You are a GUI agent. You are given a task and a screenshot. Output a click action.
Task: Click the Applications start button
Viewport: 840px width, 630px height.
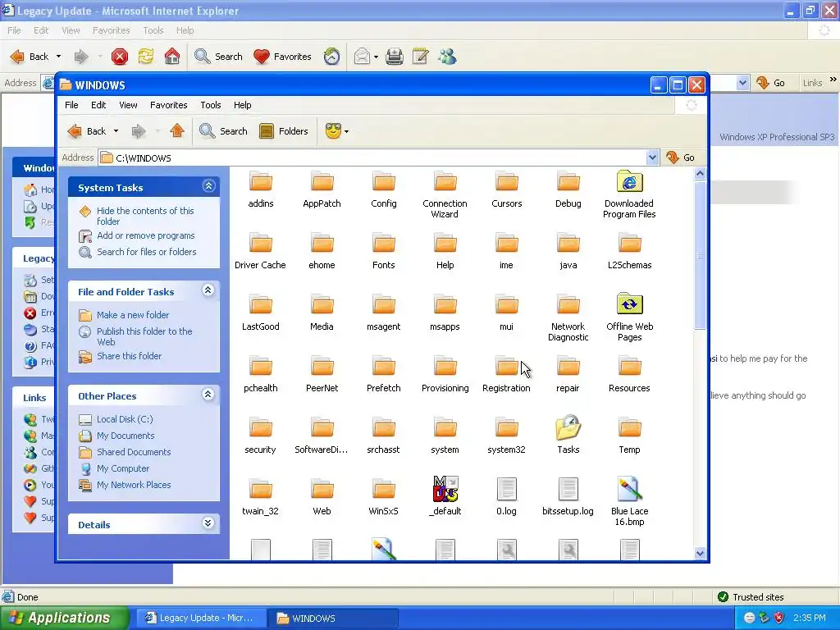[64, 618]
